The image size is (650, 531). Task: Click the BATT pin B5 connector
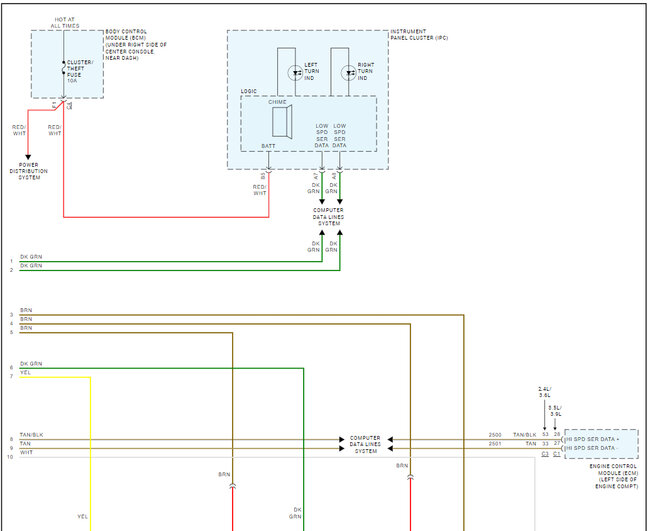(268, 170)
